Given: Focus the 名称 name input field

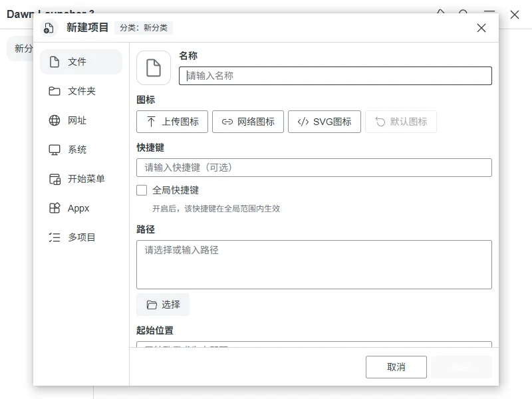Looking at the screenshot, I should point(335,76).
